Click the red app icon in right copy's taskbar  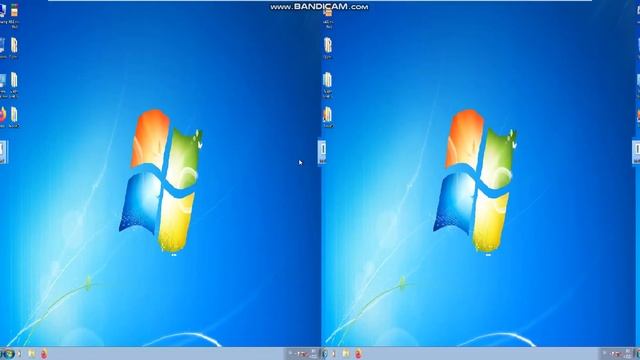358,354
